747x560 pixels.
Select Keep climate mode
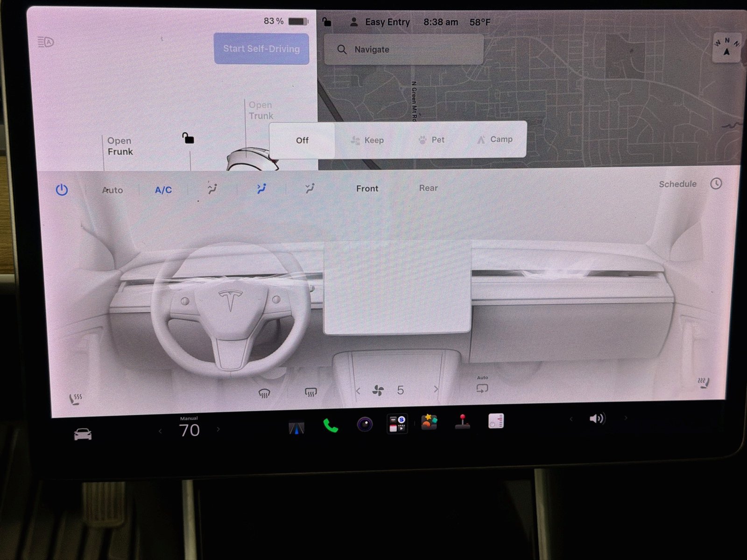click(367, 140)
